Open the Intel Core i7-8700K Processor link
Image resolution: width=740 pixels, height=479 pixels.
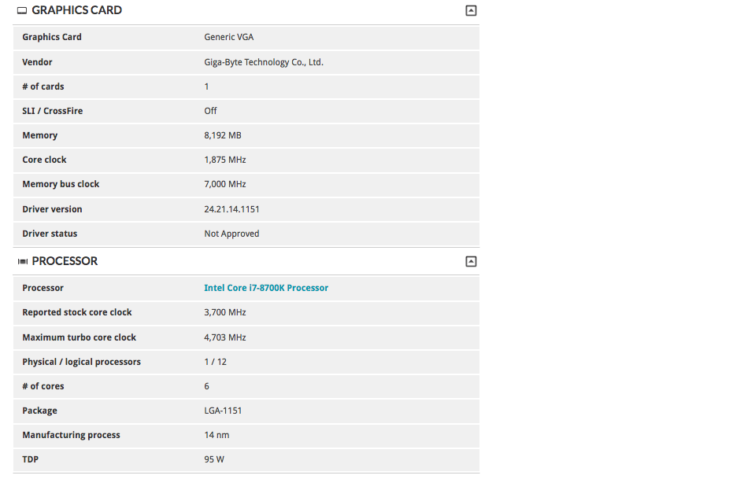coord(266,288)
